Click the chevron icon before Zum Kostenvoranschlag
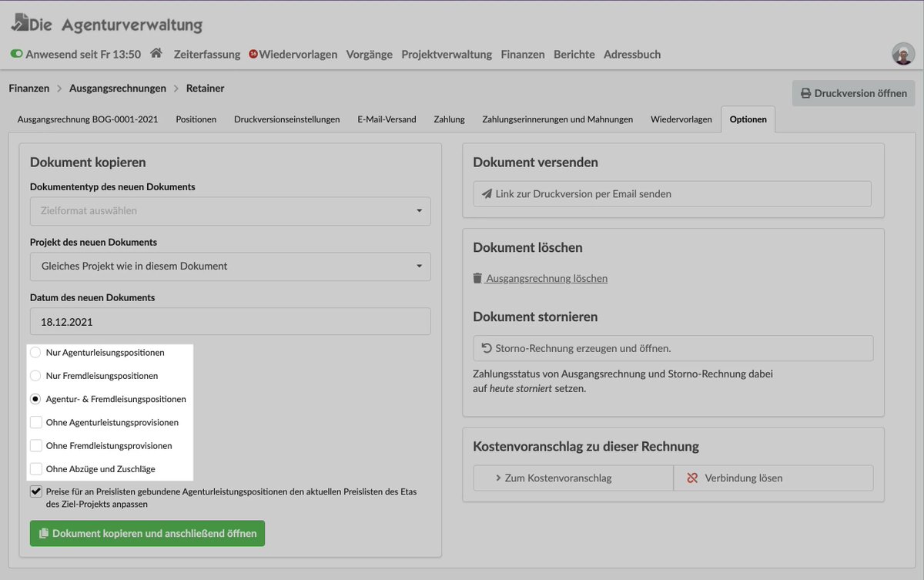This screenshot has width=924, height=580. click(x=498, y=478)
